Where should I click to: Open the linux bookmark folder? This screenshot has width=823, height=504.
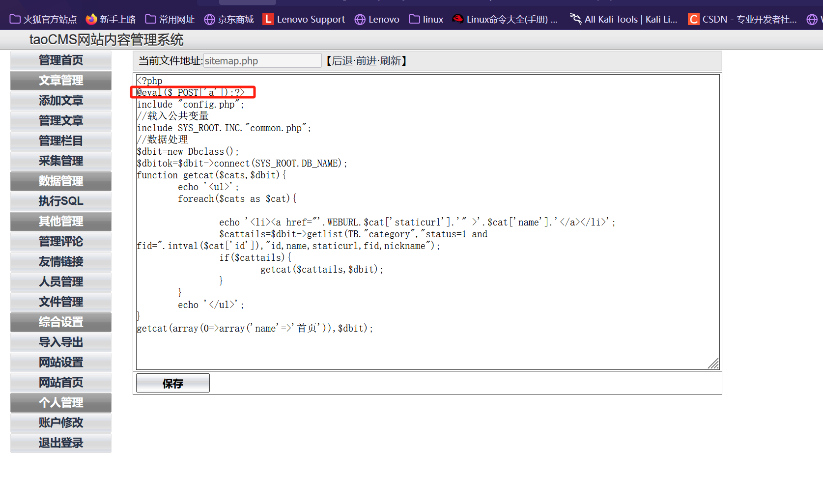click(426, 19)
